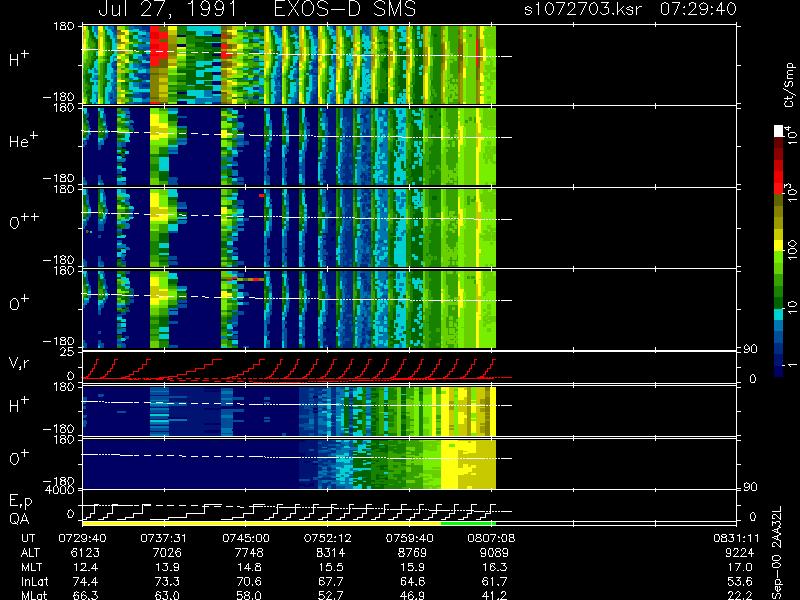Screen dimensions: 800x600
Task: Click InLat value 64.6
Action: [412, 581]
